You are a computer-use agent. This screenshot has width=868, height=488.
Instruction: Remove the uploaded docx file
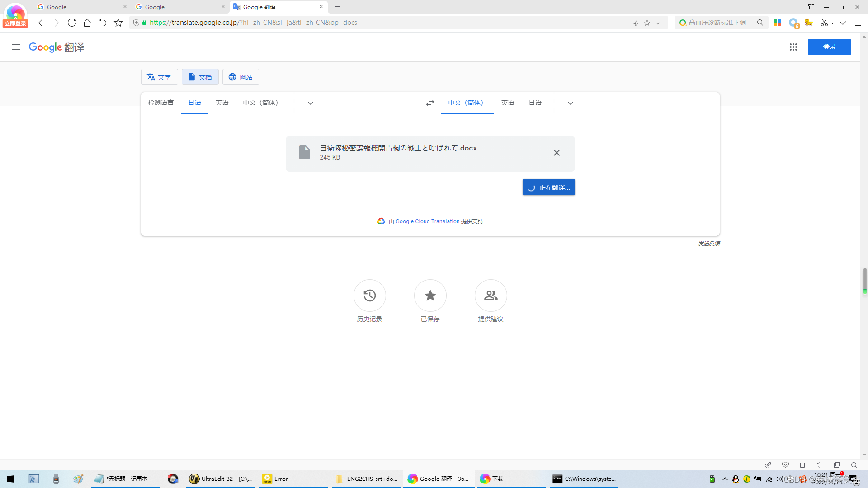557,153
